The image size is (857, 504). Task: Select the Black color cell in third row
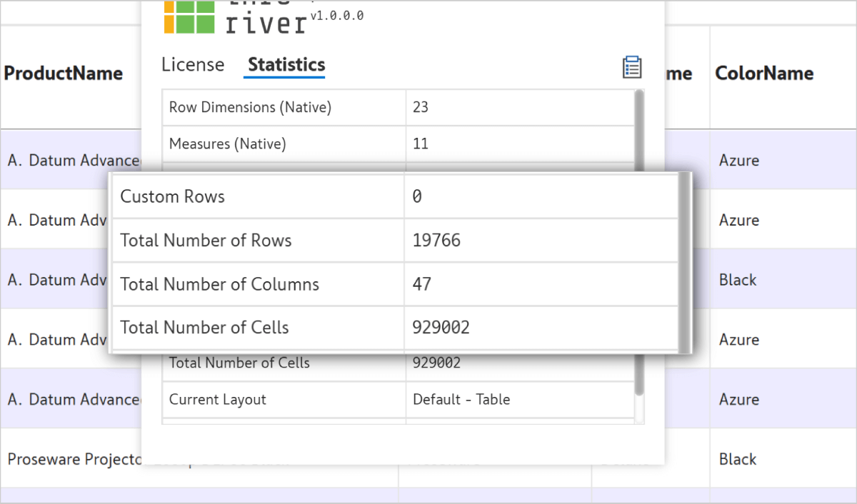coord(738,280)
